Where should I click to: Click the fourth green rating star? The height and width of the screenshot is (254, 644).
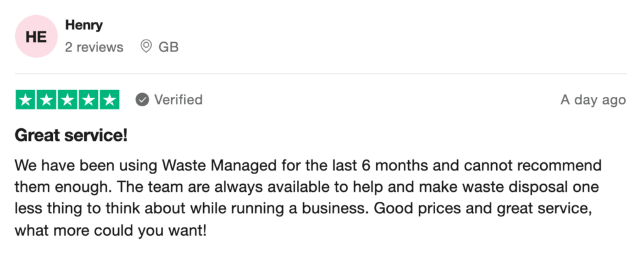[88, 100]
